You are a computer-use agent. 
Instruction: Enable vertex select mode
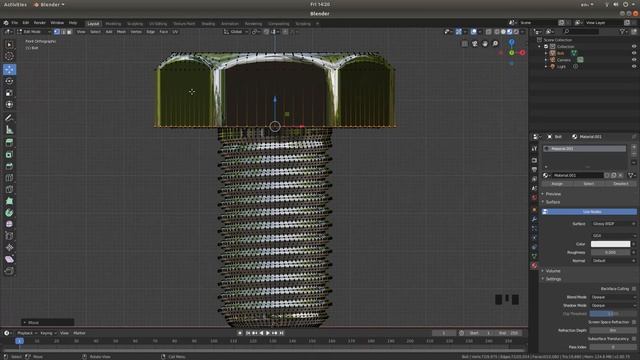[57, 31]
